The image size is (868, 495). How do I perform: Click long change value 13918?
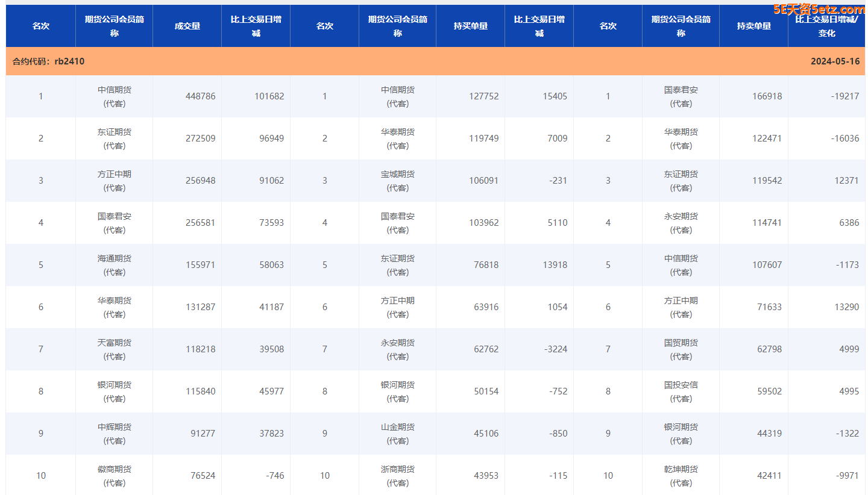point(555,265)
